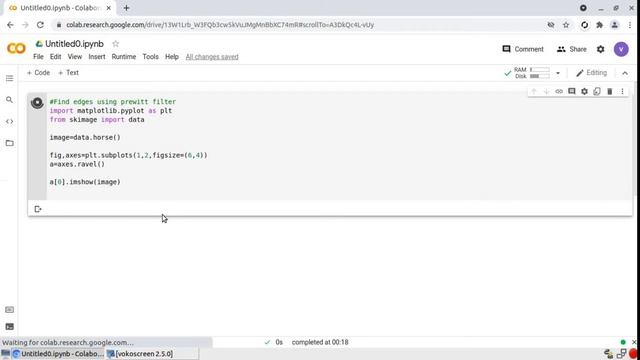
Task: Open more cell actions menu
Action: (622, 91)
